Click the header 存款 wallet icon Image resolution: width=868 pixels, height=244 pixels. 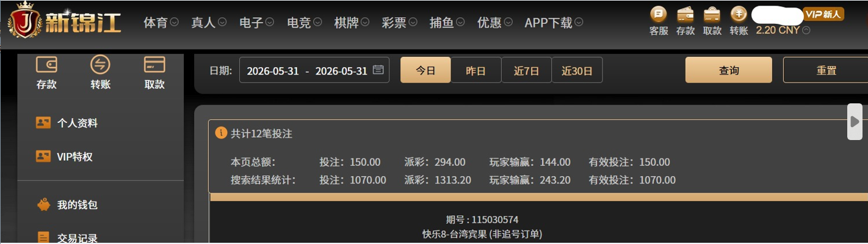pyautogui.click(x=685, y=14)
